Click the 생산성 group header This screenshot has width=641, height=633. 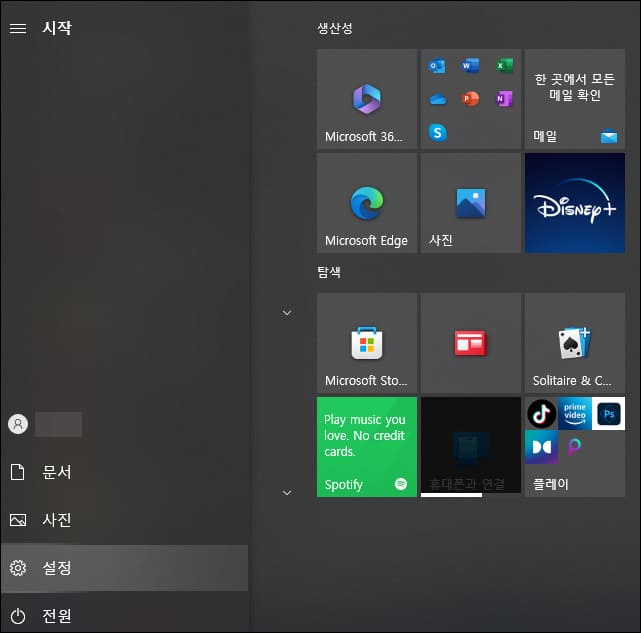pos(335,28)
